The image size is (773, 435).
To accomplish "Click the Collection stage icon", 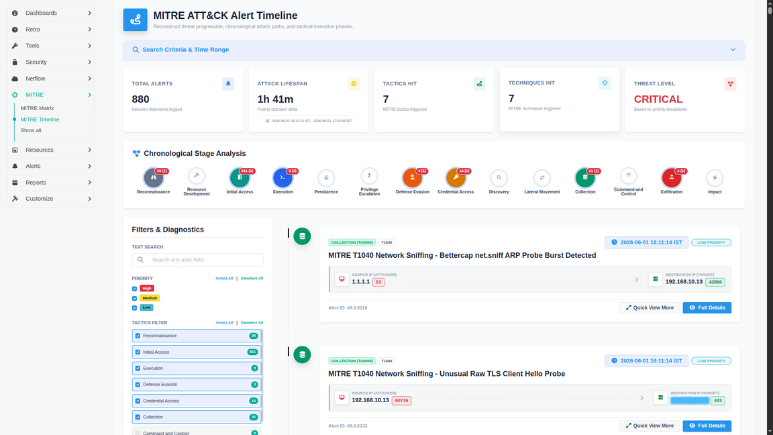I will [585, 178].
